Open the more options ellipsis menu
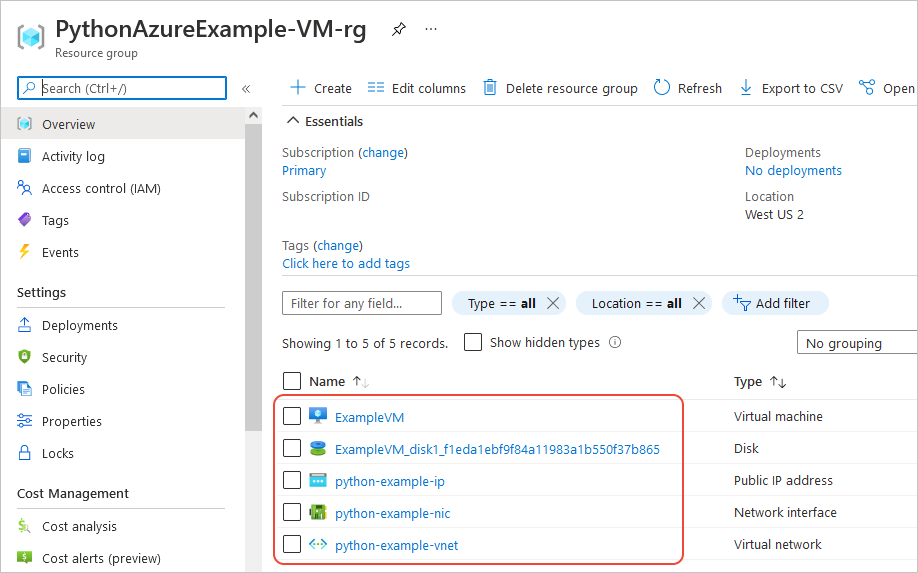Image resolution: width=918 pixels, height=573 pixels. click(x=431, y=29)
